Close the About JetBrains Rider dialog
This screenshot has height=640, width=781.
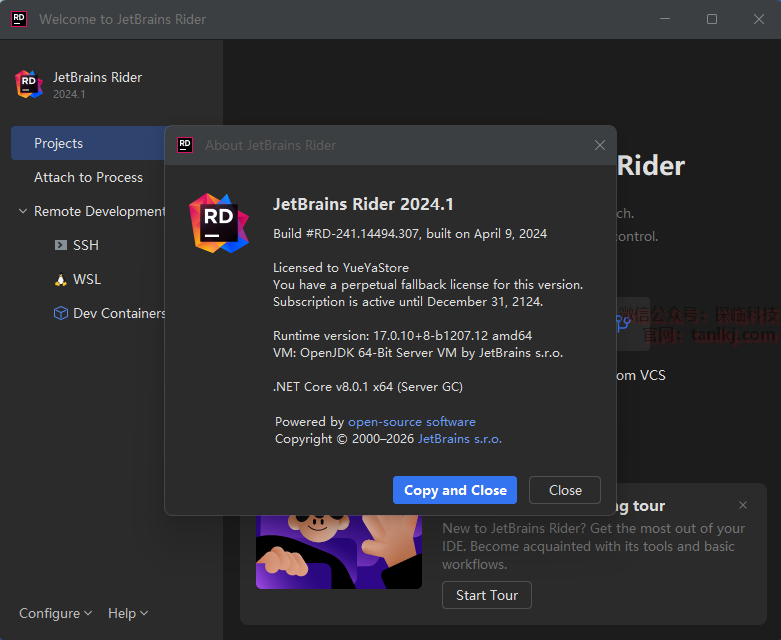click(x=600, y=145)
